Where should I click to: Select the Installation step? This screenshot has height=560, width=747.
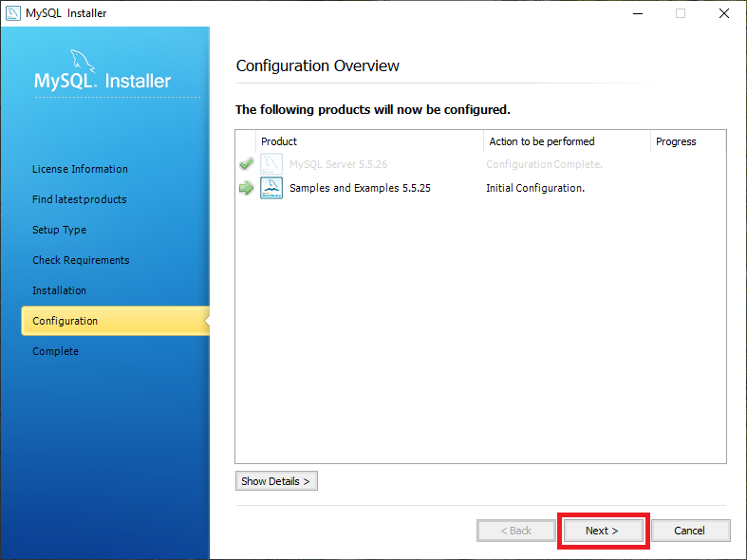point(60,290)
